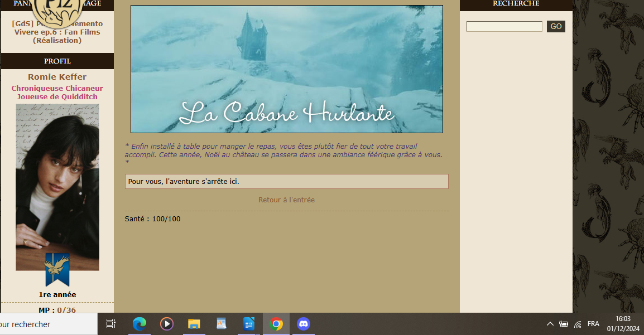Click the battery status tray icon
This screenshot has width=644, height=335.
[564, 324]
